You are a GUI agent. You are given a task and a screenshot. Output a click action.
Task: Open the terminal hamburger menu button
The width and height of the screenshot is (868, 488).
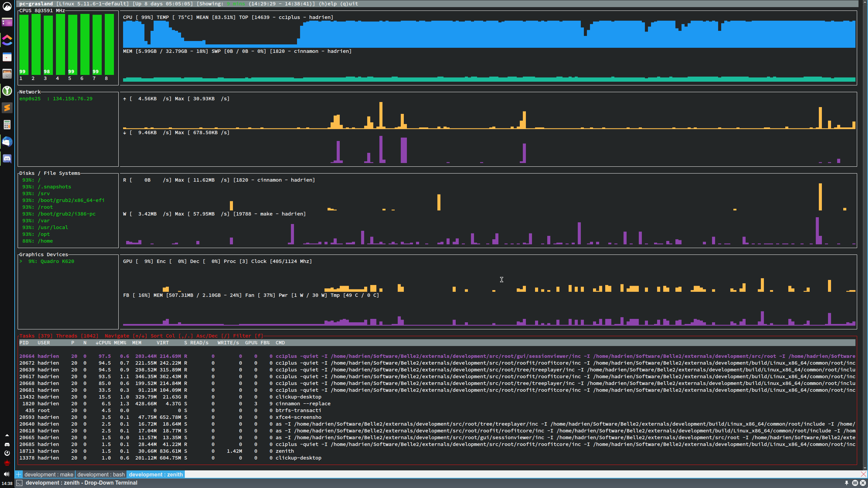point(855,483)
